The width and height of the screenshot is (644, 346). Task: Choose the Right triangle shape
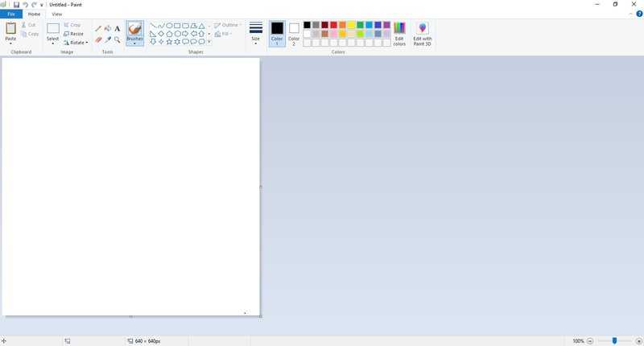coord(153,34)
